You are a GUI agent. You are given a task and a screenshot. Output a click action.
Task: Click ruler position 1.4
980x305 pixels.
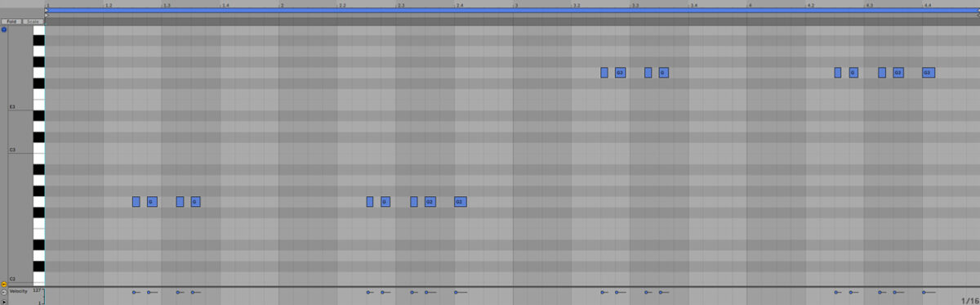pyautogui.click(x=225, y=5)
